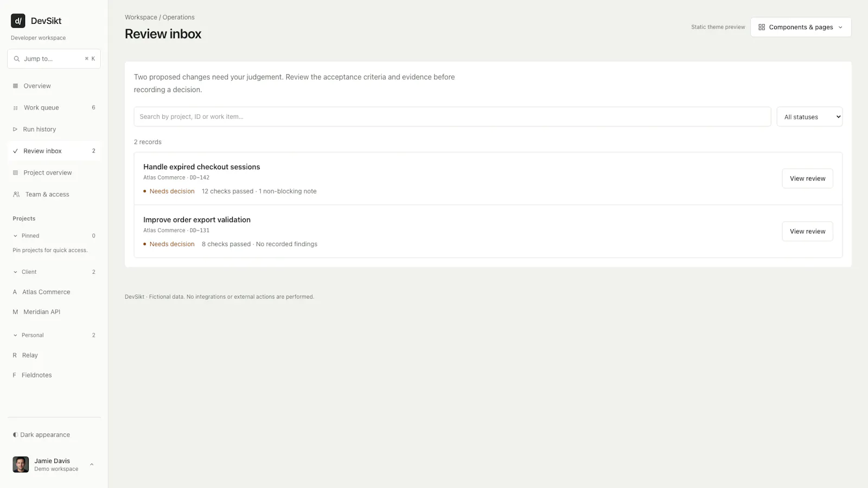Click the Improve order export validation title

click(197, 220)
